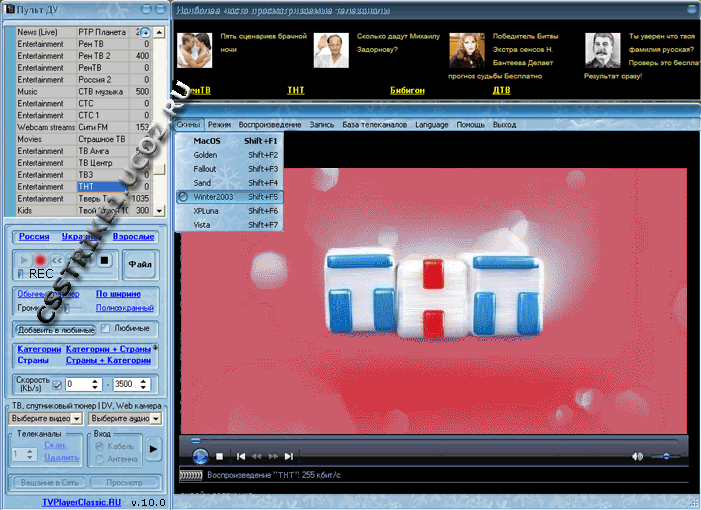The width and height of the screenshot is (701, 510).
Task: Click the buffering indicator in status bar
Action: pyautogui.click(x=191, y=475)
